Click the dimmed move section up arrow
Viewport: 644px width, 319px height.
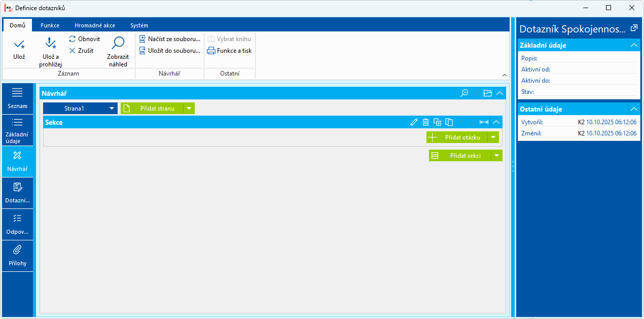[x=461, y=122]
